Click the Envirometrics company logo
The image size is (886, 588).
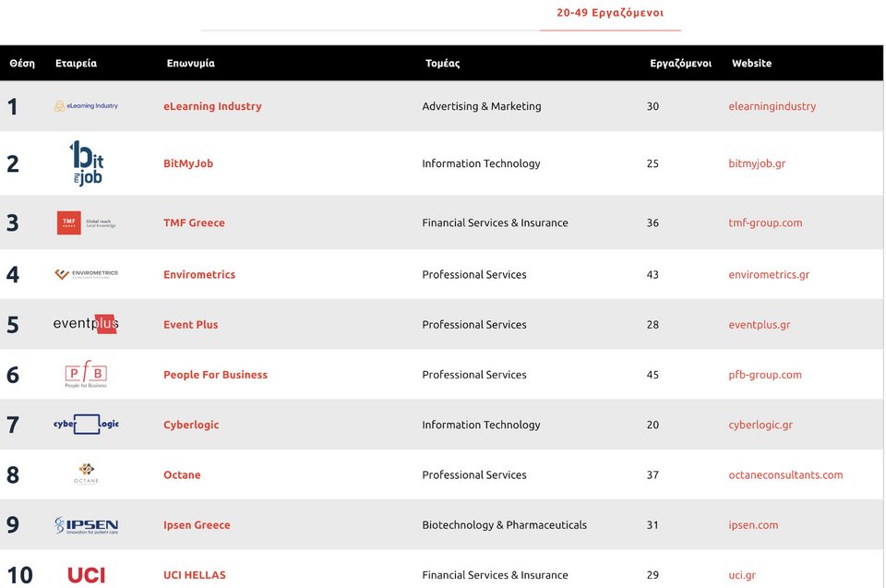86,274
